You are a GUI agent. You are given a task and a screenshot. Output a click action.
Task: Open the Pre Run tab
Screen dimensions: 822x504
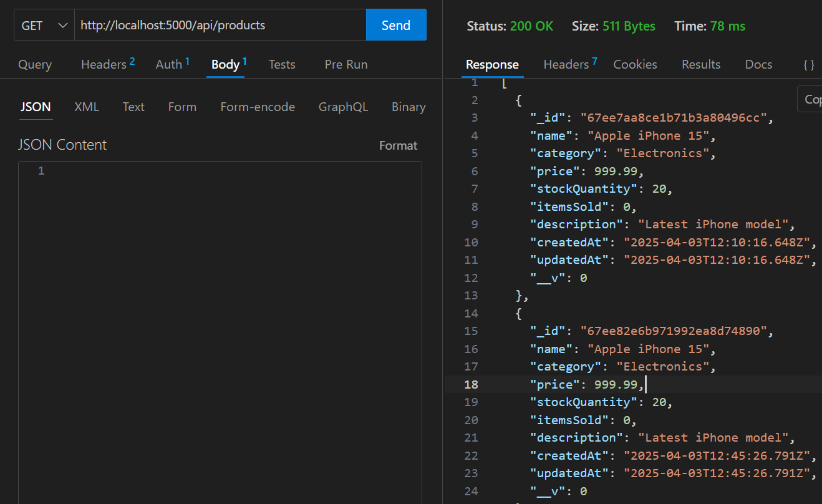(x=346, y=64)
